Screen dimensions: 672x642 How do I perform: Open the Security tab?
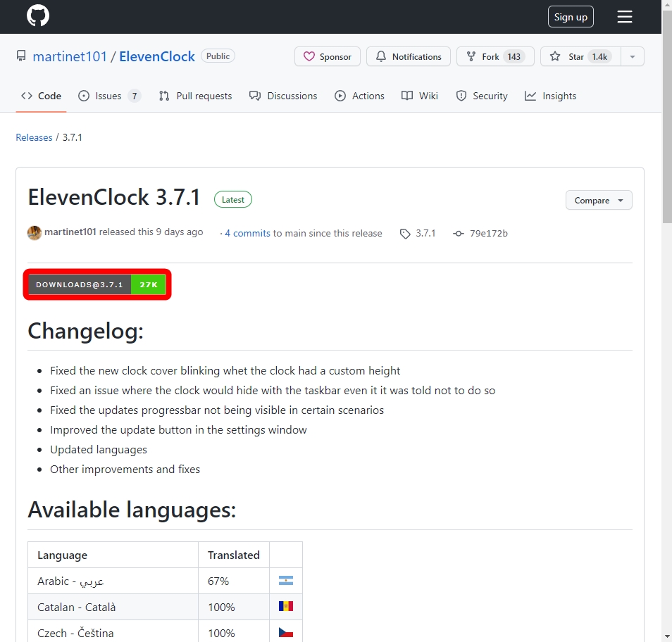pos(482,96)
